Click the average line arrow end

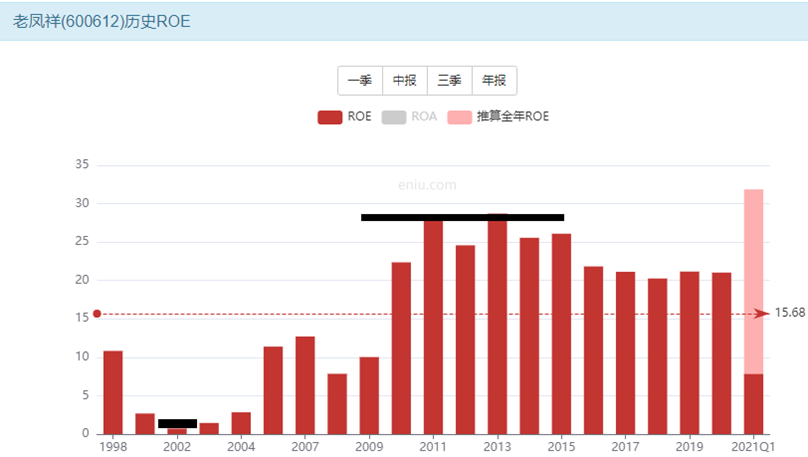coord(761,314)
